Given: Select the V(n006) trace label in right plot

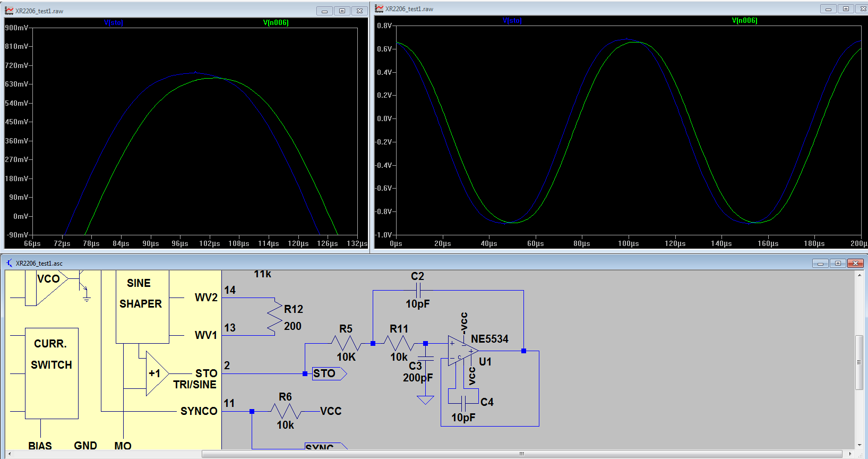Looking at the screenshot, I should [x=745, y=21].
